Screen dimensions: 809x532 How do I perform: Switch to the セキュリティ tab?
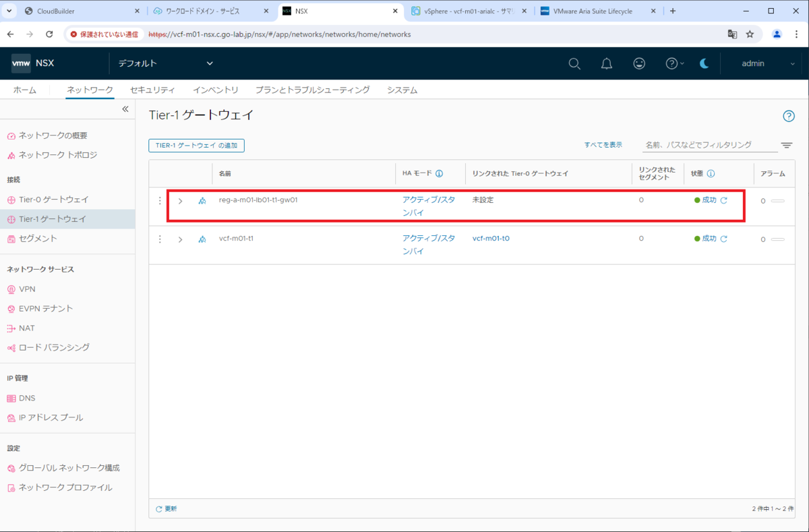[x=152, y=90]
